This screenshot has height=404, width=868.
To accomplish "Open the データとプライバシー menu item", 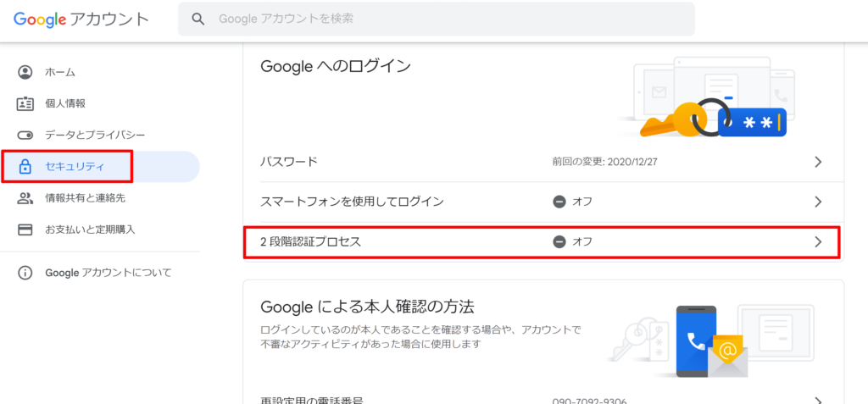I will 95,135.
